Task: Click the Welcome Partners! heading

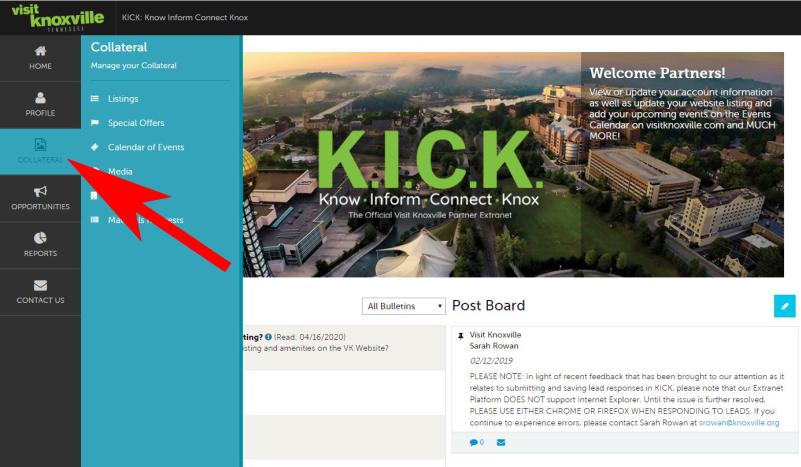Action: [657, 73]
